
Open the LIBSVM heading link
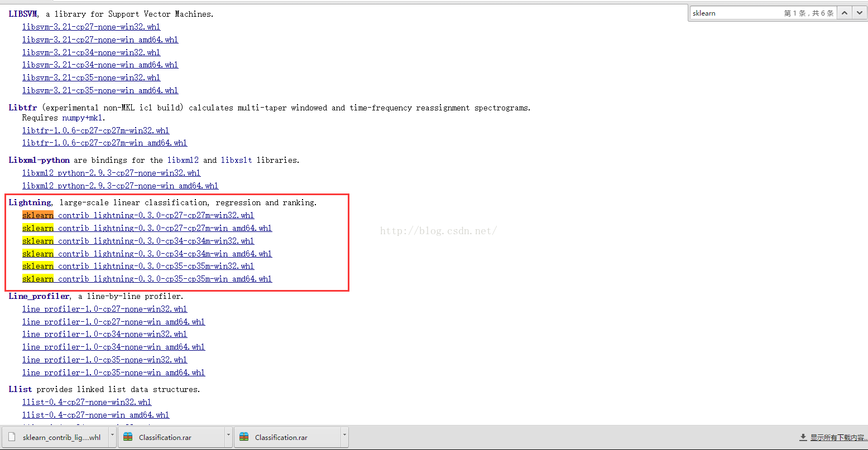(x=23, y=14)
